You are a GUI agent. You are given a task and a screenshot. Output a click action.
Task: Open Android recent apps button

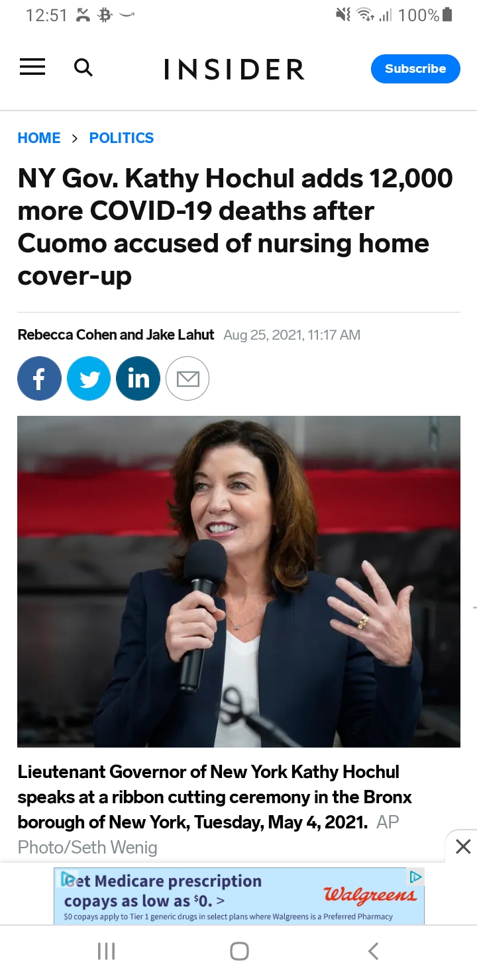pos(106,952)
